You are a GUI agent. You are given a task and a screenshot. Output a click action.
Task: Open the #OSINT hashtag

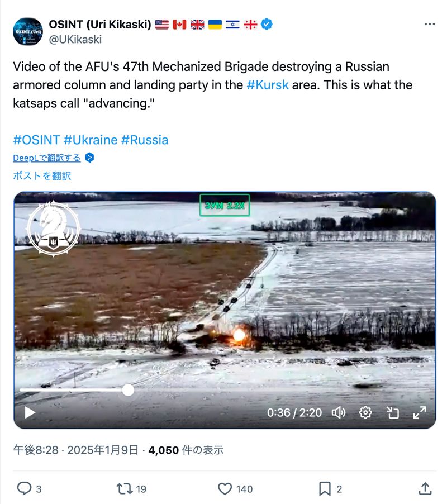coord(36,140)
